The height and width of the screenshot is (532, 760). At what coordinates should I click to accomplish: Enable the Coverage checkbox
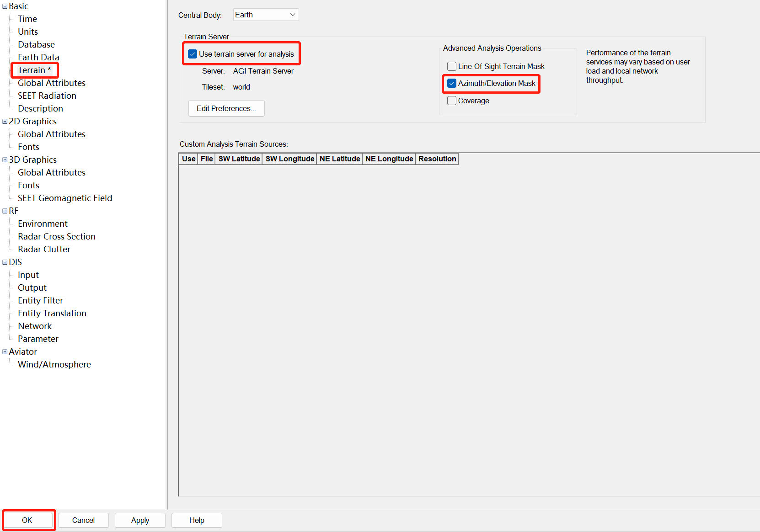tap(452, 101)
